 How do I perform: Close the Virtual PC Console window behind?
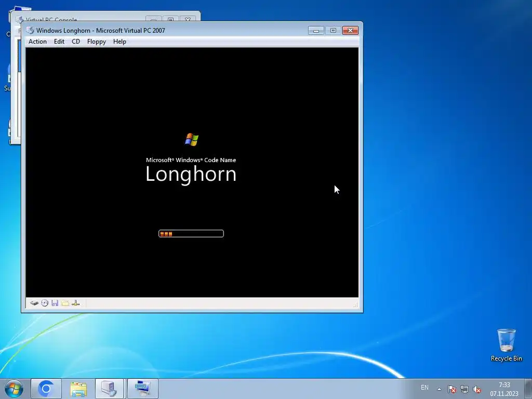pyautogui.click(x=187, y=19)
